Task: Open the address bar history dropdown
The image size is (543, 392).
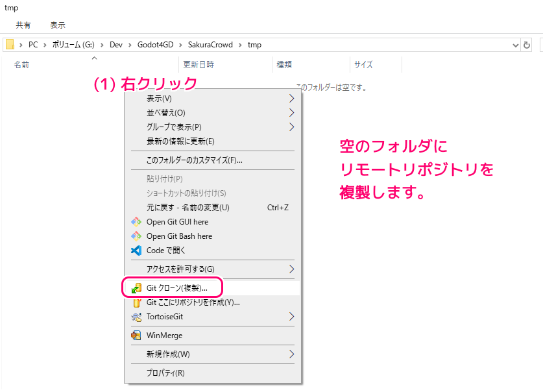Action: pyautogui.click(x=515, y=45)
